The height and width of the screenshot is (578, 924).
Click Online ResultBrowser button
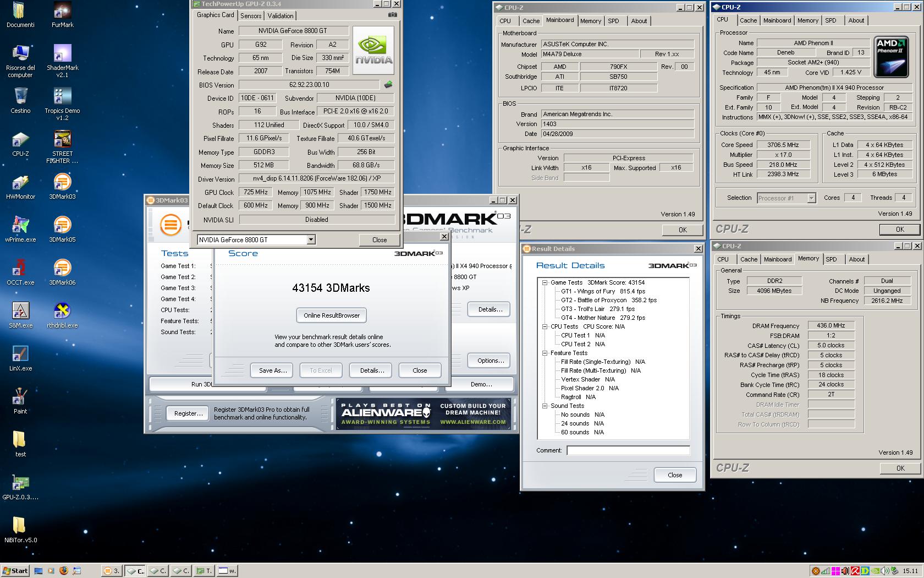[332, 315]
